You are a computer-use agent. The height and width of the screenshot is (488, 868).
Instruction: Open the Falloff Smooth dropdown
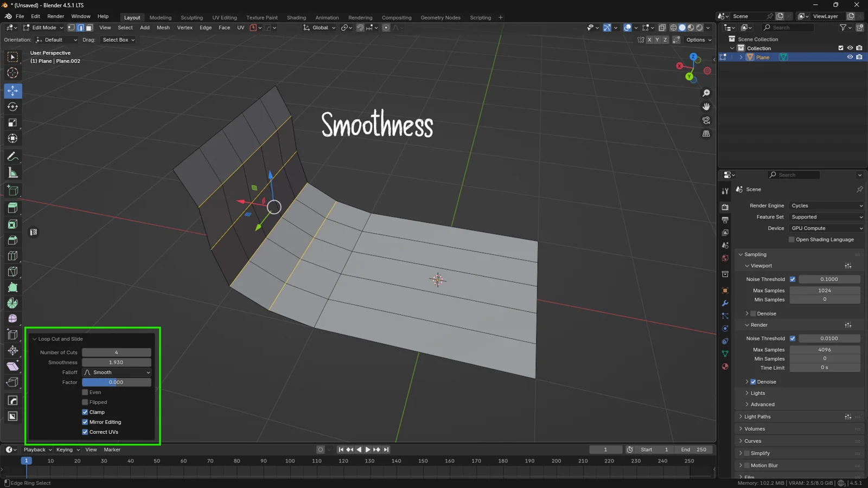117,373
